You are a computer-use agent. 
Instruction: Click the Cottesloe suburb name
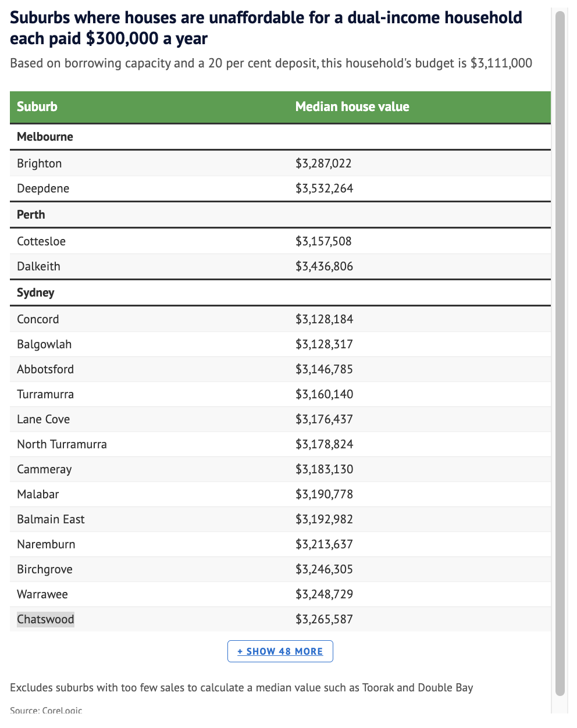click(41, 241)
